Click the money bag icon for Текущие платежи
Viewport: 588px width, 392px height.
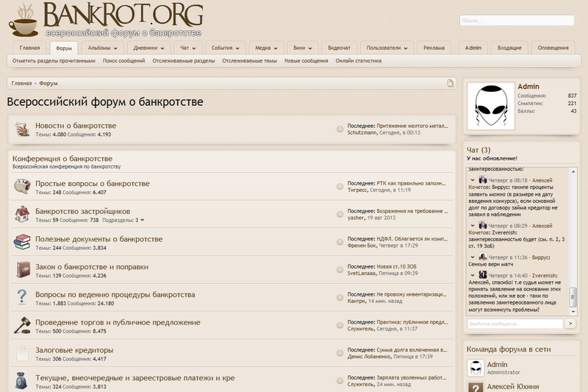[x=22, y=381]
